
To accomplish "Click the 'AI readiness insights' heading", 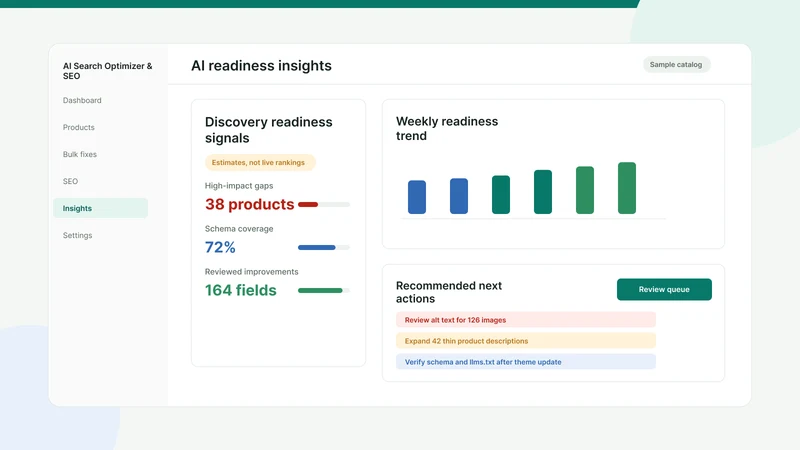I will click(261, 66).
